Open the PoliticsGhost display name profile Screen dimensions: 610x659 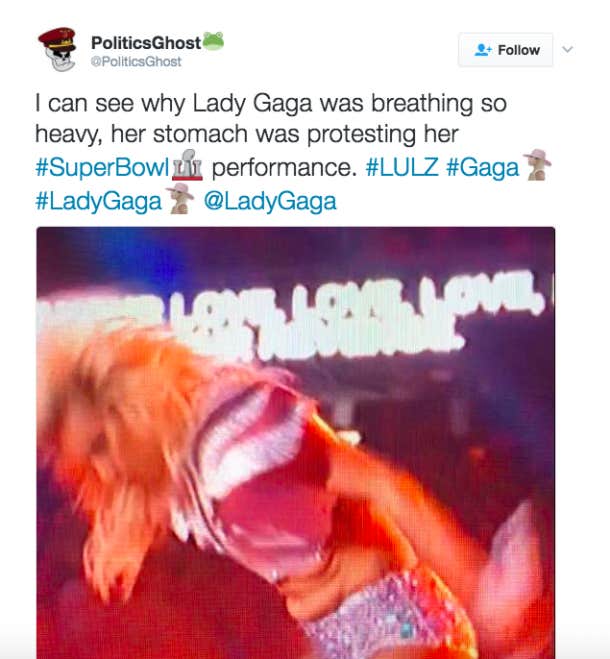[x=146, y=42]
